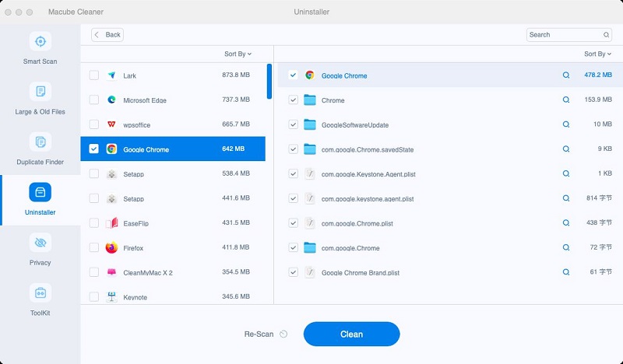
Task: Uncheck com.google.Chrome.plist checkbox
Action: pyautogui.click(x=294, y=223)
